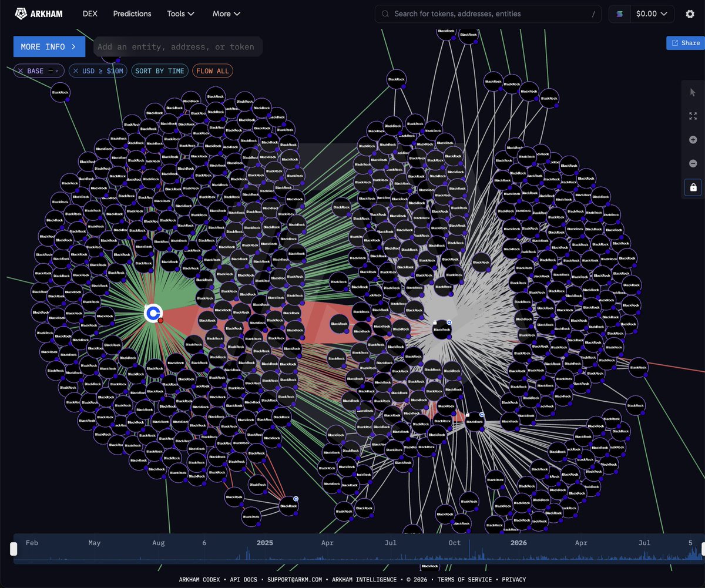Remove the BASE filter with its X
This screenshot has height=588, width=705.
[21, 71]
